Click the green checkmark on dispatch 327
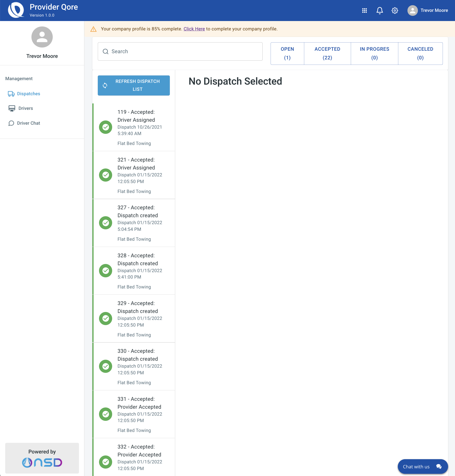The height and width of the screenshot is (476, 455). (106, 223)
